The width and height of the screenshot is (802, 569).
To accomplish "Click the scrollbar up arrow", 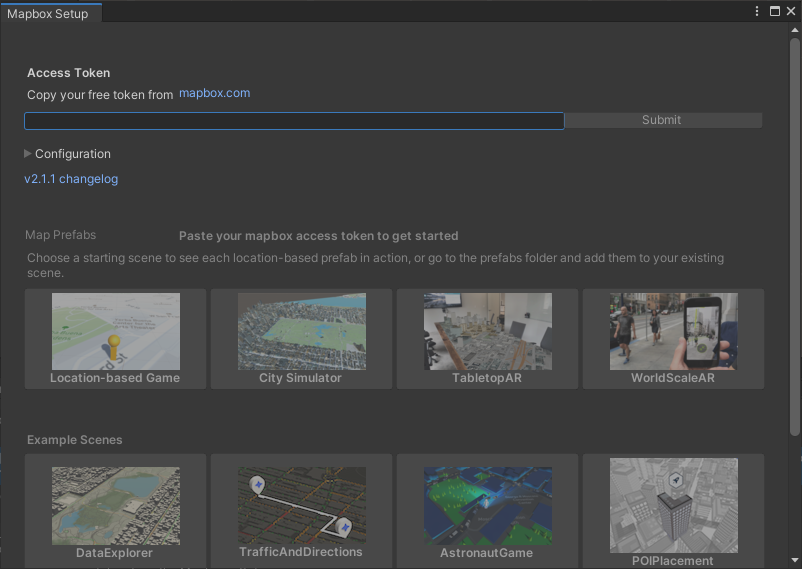I will [x=795, y=30].
